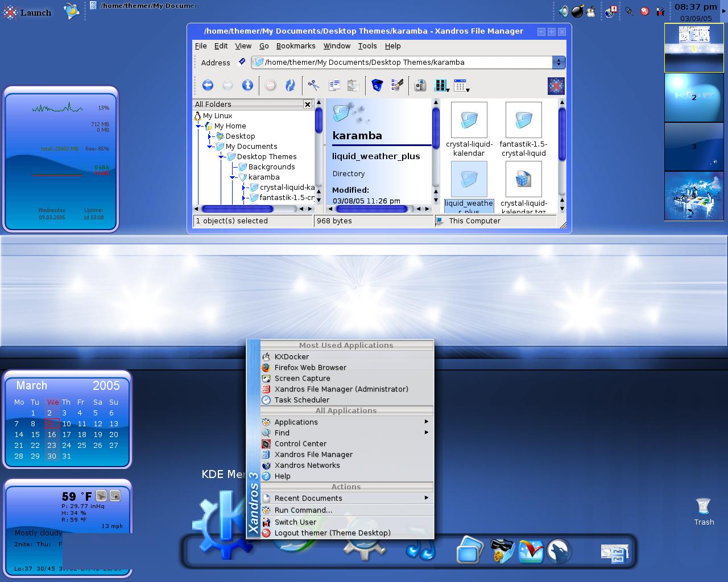Click the Xandros logo in the toolbar
Image resolution: width=728 pixels, height=582 pixels.
[556, 86]
